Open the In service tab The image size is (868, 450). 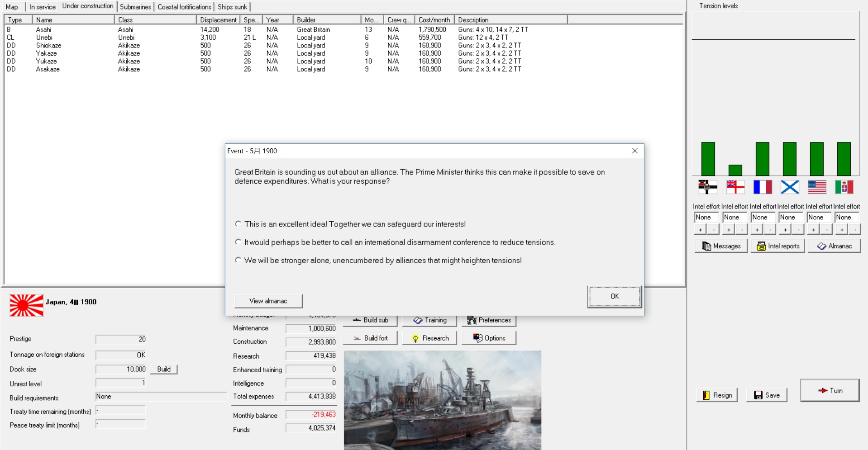point(43,7)
